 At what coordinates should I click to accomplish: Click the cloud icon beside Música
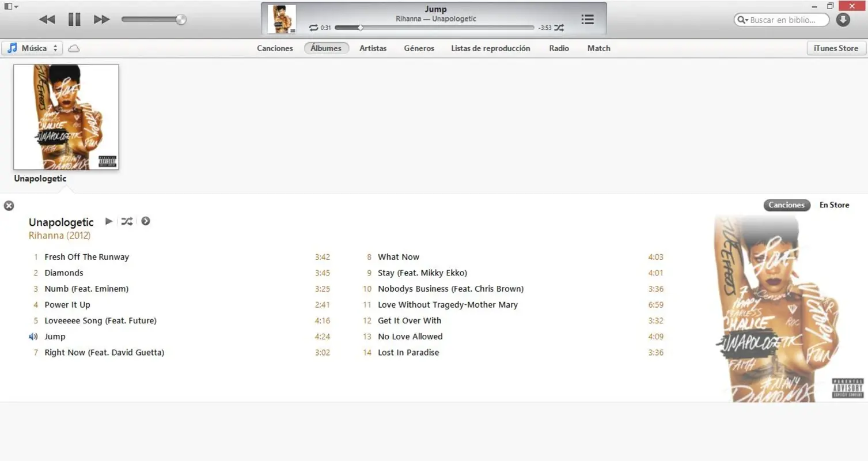pyautogui.click(x=74, y=48)
